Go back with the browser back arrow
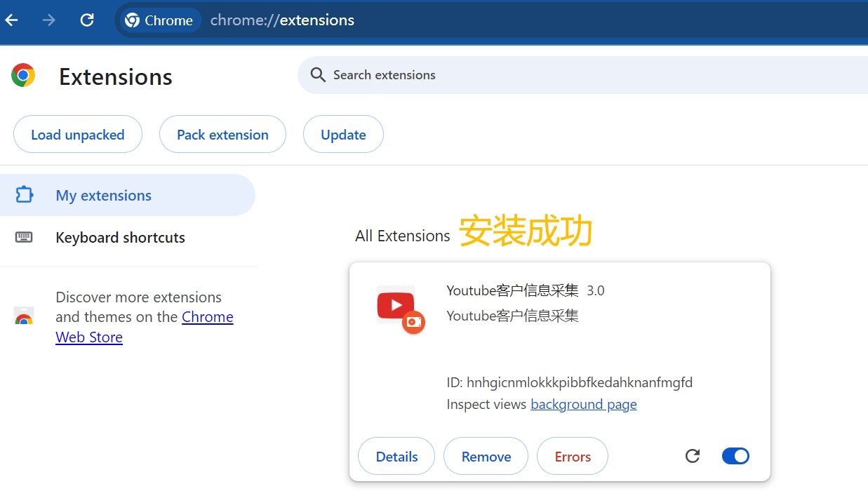The image size is (868, 491). [x=12, y=20]
